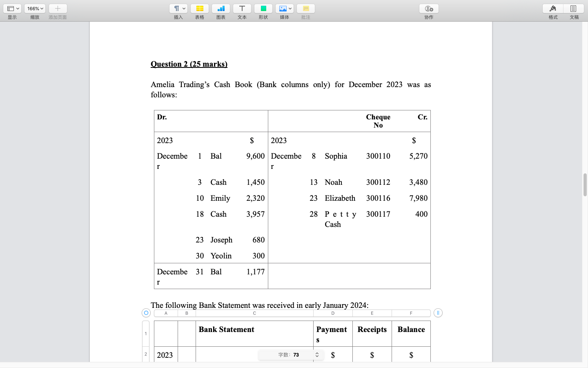The height and width of the screenshot is (368, 588).
Task: Insert a shape
Action: click(x=263, y=8)
